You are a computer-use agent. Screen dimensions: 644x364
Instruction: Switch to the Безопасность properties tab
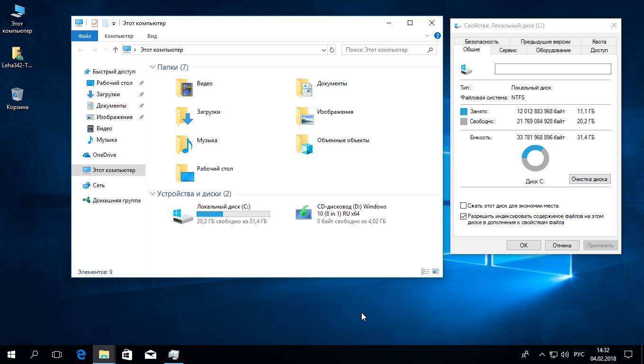(482, 42)
